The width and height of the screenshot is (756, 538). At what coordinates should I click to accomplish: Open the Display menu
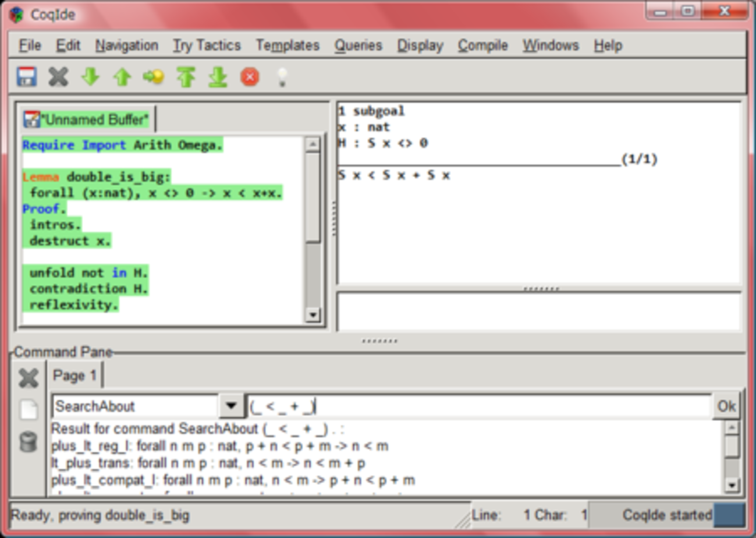pyautogui.click(x=420, y=45)
